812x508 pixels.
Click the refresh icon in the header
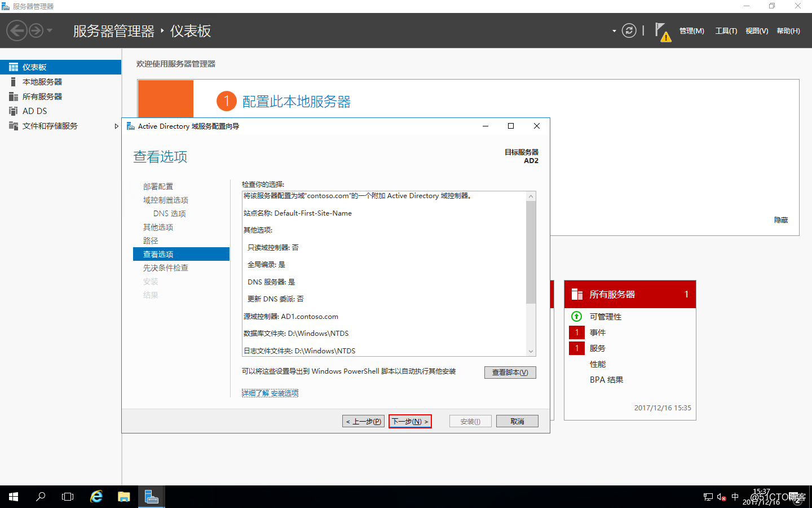point(629,30)
